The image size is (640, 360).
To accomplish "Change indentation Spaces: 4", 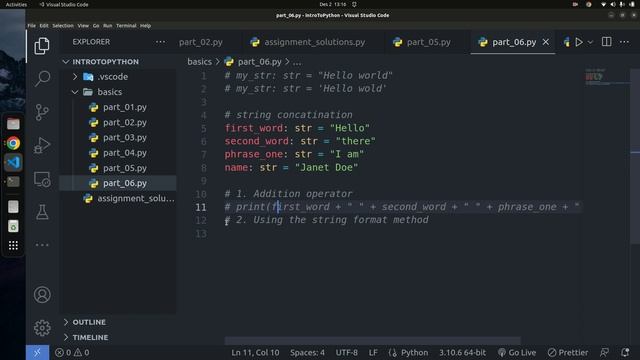I will click(x=307, y=353).
